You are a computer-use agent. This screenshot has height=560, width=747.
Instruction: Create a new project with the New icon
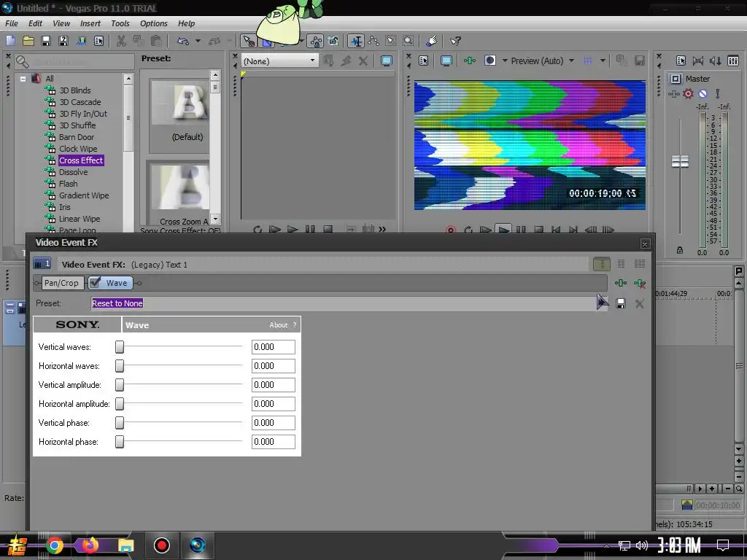[10, 41]
